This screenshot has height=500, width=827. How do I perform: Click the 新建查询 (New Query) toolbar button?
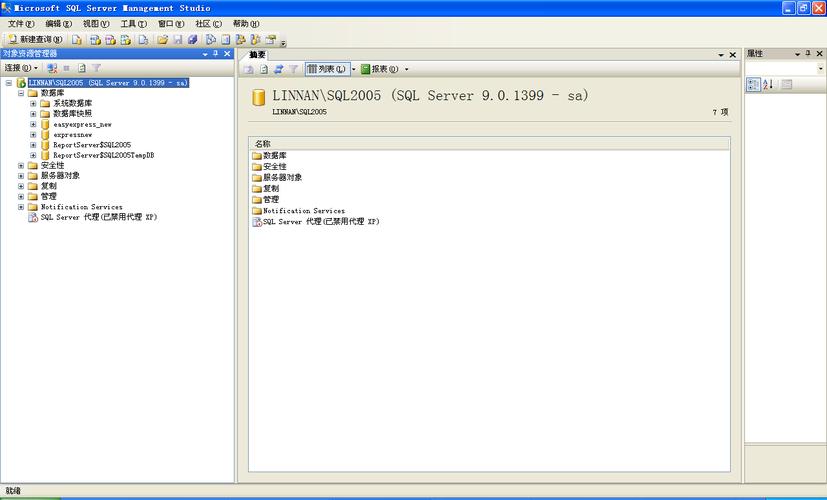(x=35, y=40)
